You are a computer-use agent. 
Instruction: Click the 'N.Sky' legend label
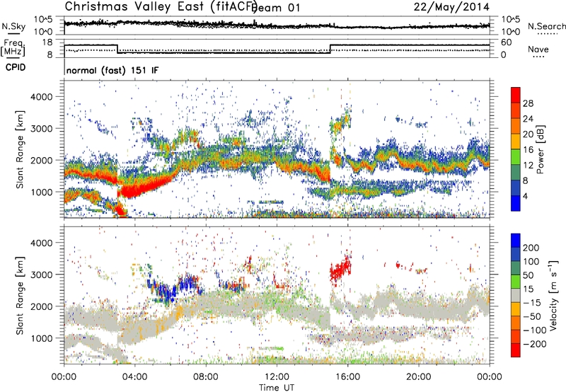13,26
